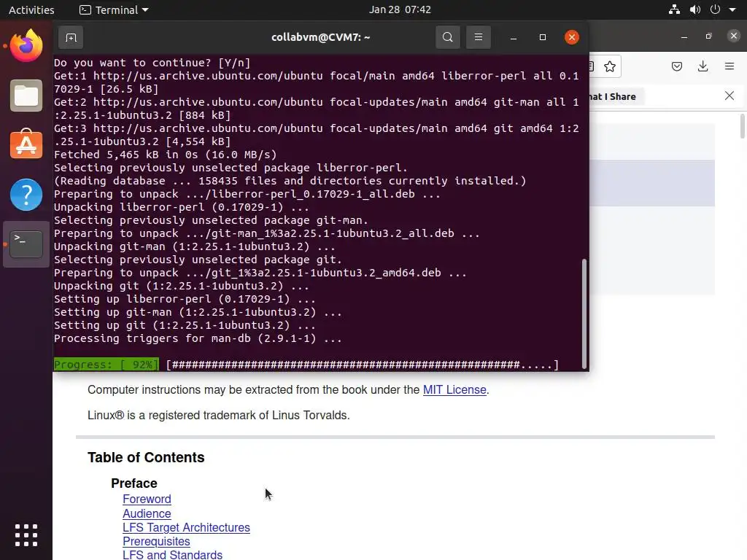Open the LFS and Standards link
This screenshot has width=747, height=560.
[x=172, y=555]
